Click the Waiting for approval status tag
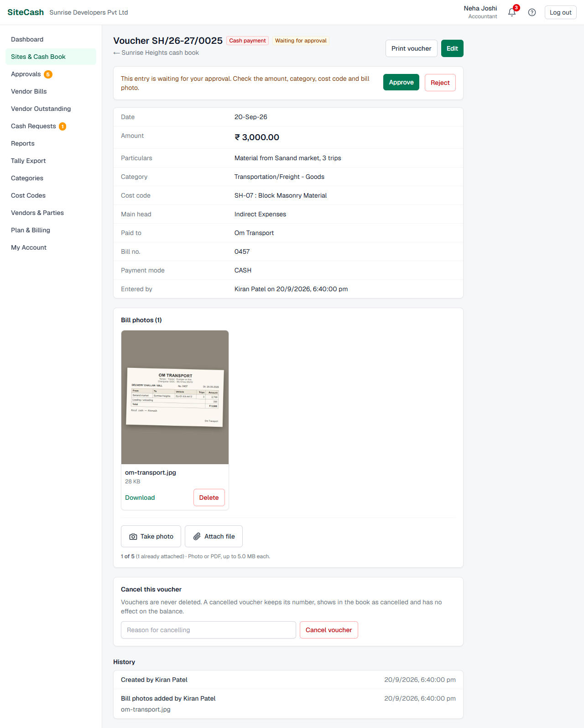 301,41
